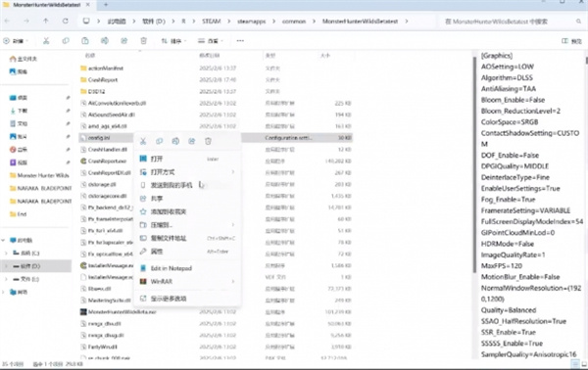Select the CrashReport folder
The height and width of the screenshot is (370, 588).
[x=99, y=79]
